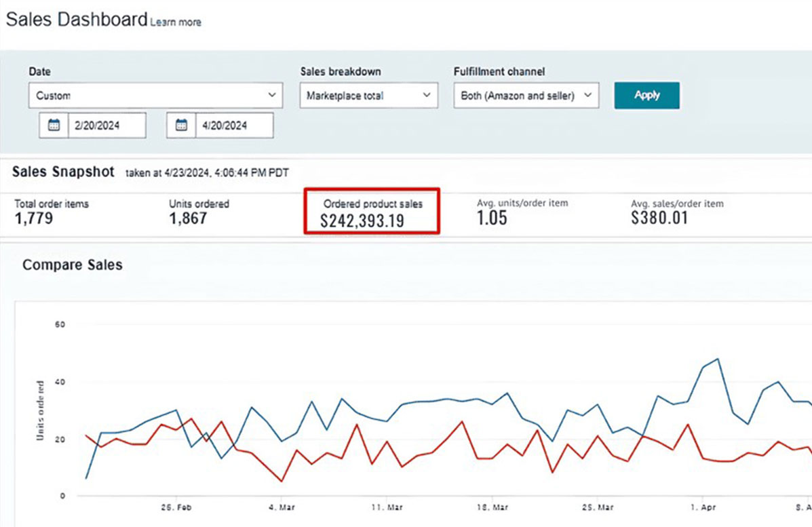Click the 26. Feb axis label

click(176, 507)
